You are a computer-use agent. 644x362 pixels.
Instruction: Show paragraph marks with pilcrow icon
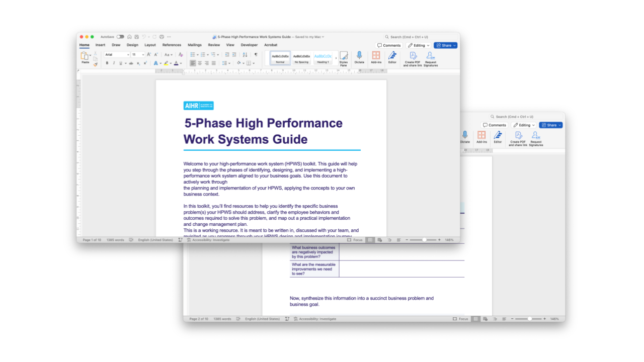click(x=256, y=54)
